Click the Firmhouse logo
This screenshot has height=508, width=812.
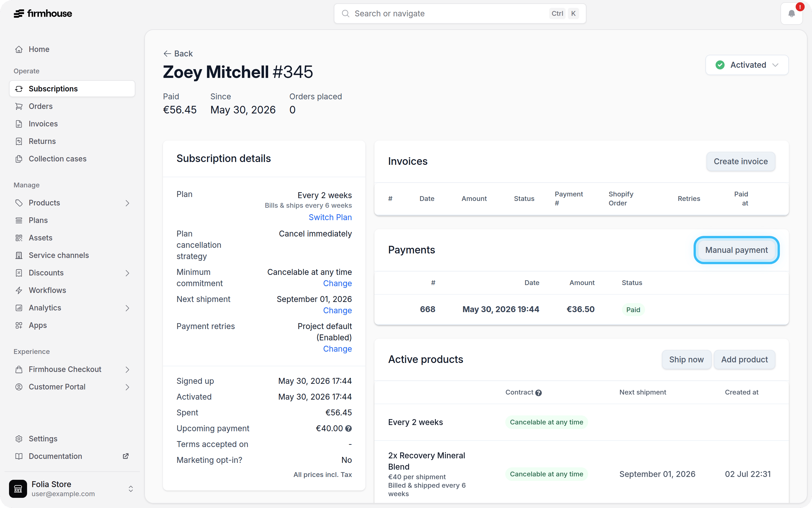pyautogui.click(x=43, y=14)
